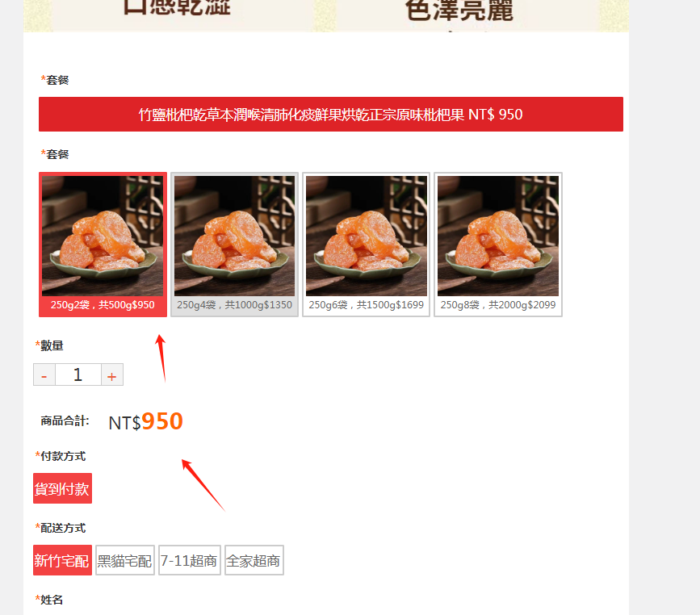This screenshot has width=700, height=615.
Task: Click the 色澤亮麗 header banner text
Action: (x=459, y=10)
